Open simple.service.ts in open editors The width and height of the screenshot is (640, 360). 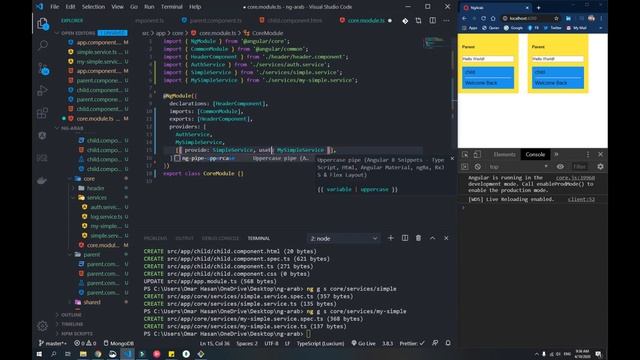(x=97, y=52)
